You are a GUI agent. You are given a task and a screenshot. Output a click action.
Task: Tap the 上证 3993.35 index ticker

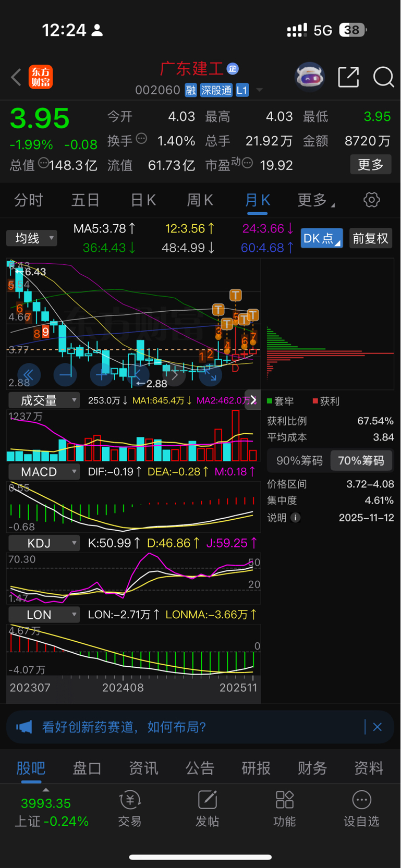(51, 812)
